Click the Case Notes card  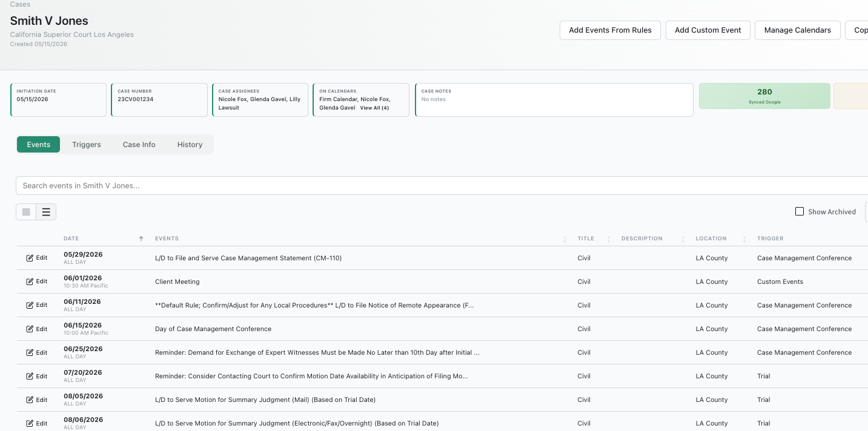pyautogui.click(x=554, y=100)
